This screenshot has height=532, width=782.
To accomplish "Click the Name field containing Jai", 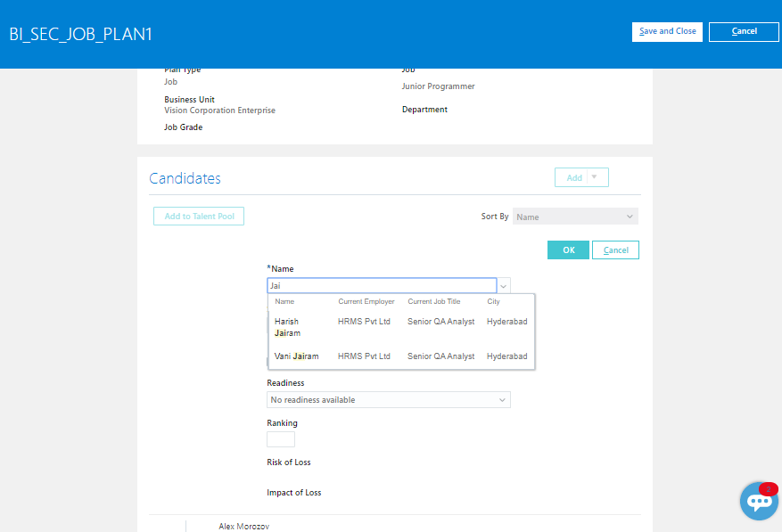I will [382, 285].
